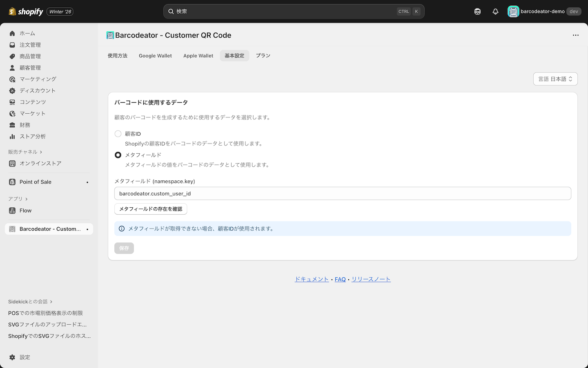Expand the 販売チャネル section chevron
Image resolution: width=588 pixels, height=368 pixels.
[x=41, y=151]
